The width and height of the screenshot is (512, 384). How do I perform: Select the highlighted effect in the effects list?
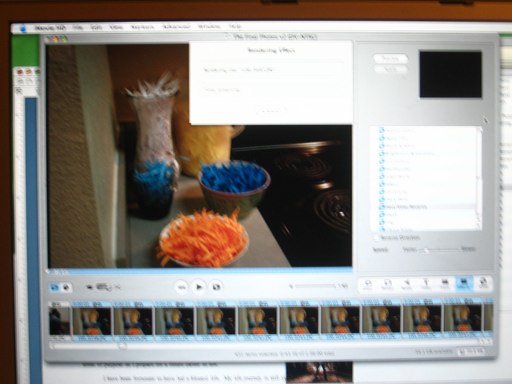tap(428, 207)
